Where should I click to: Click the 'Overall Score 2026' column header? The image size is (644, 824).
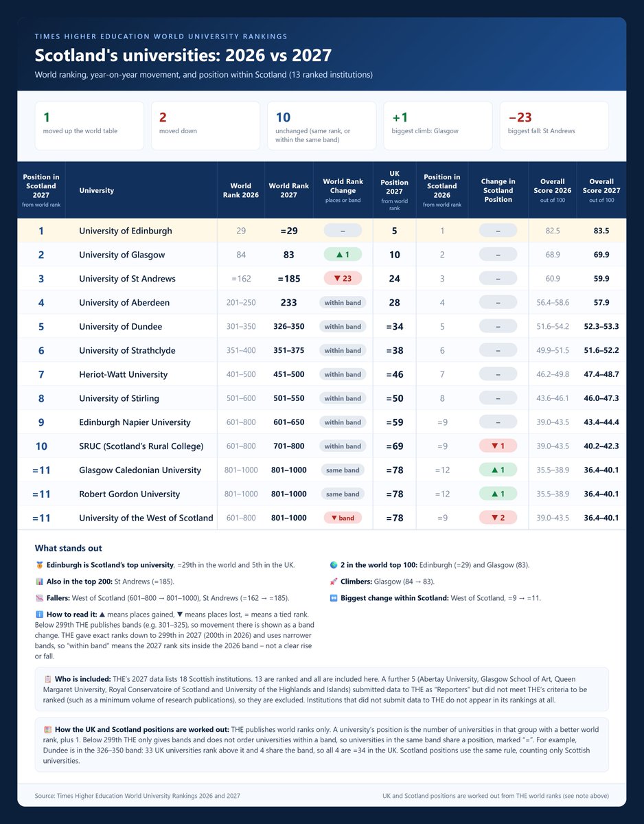(x=553, y=190)
